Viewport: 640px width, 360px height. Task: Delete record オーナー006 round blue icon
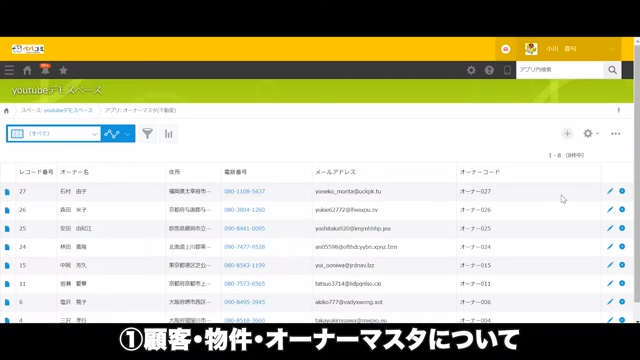click(622, 301)
